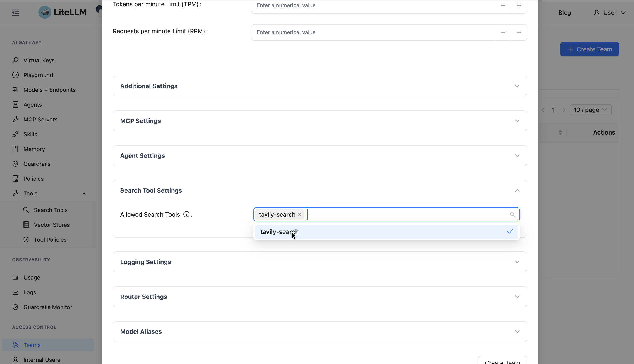Decrease the TPM limit with minus
The width and height of the screenshot is (634, 364).
[503, 5]
